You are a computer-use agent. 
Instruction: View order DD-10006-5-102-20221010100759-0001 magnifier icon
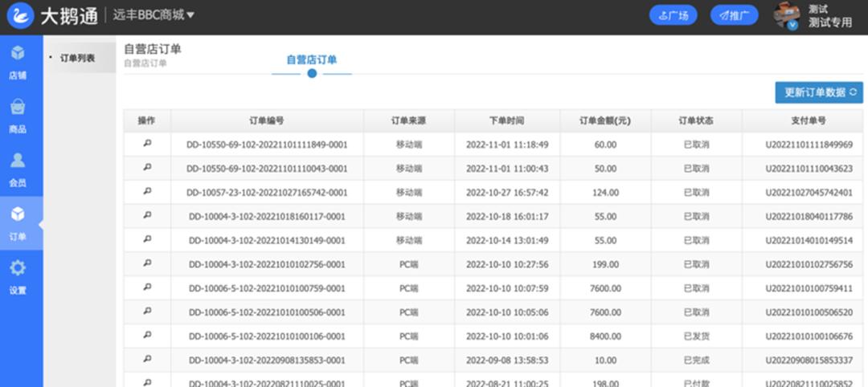click(x=147, y=287)
